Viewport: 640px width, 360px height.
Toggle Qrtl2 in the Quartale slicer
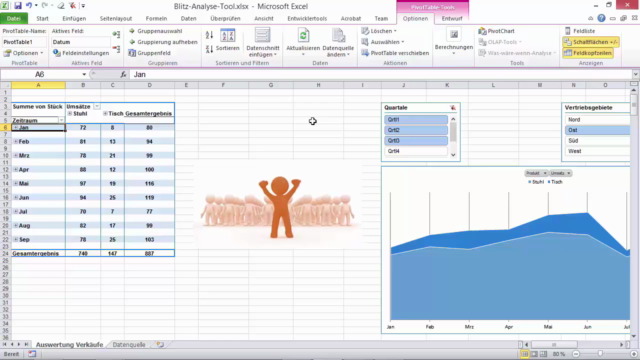coord(416,130)
